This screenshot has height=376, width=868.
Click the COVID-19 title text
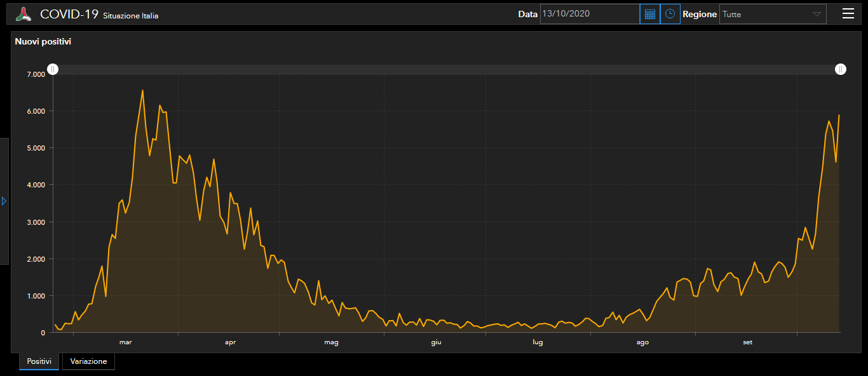coord(69,14)
